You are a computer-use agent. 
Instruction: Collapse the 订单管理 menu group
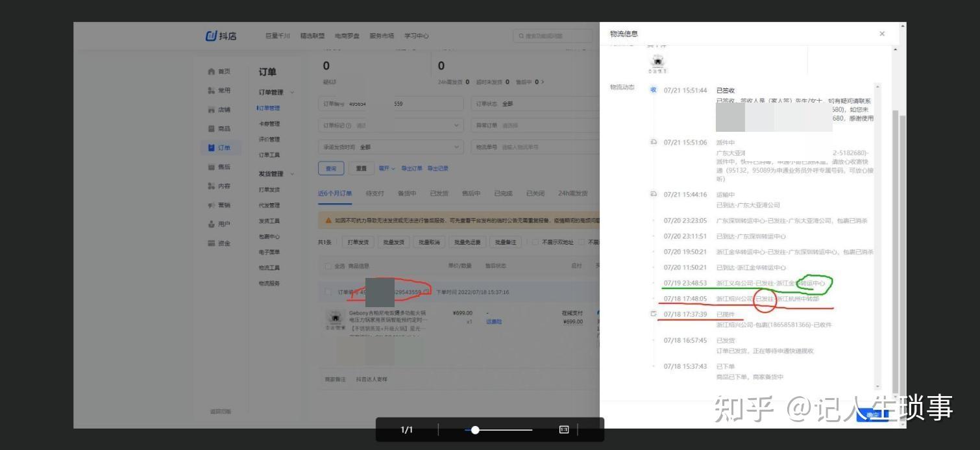coord(292,92)
